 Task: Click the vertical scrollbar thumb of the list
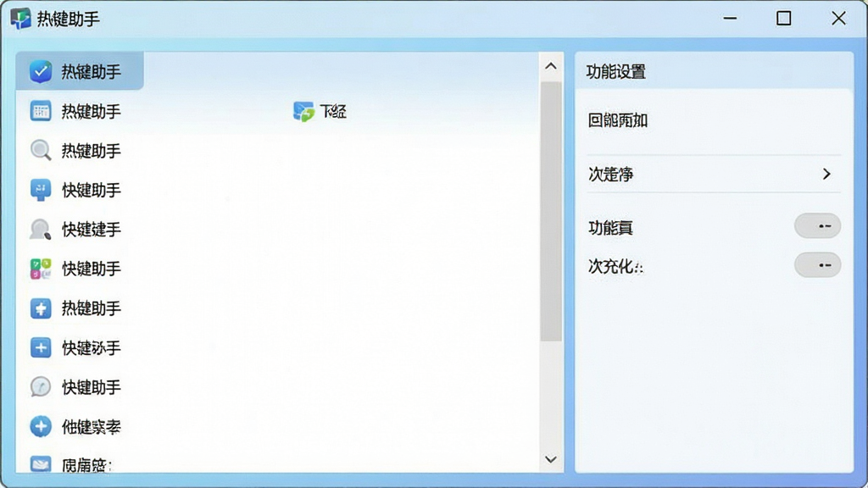pyautogui.click(x=551, y=211)
